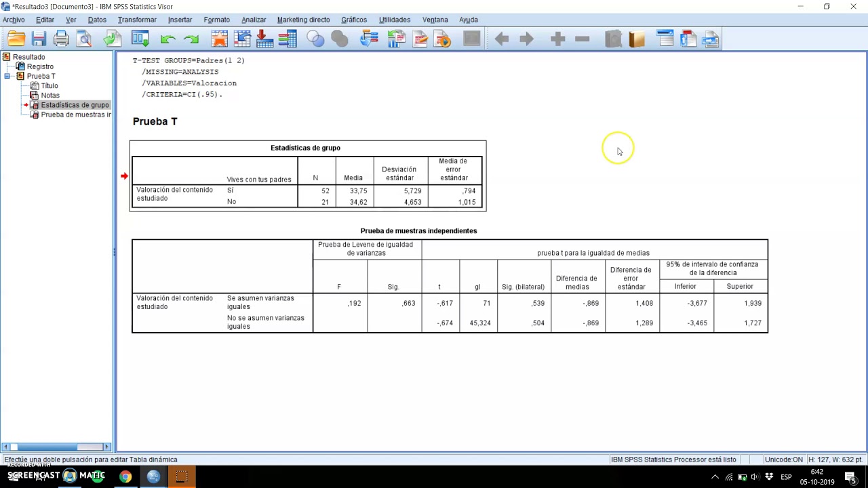Click the two overlapping circles icon
The height and width of the screenshot is (488, 868).
click(x=315, y=39)
